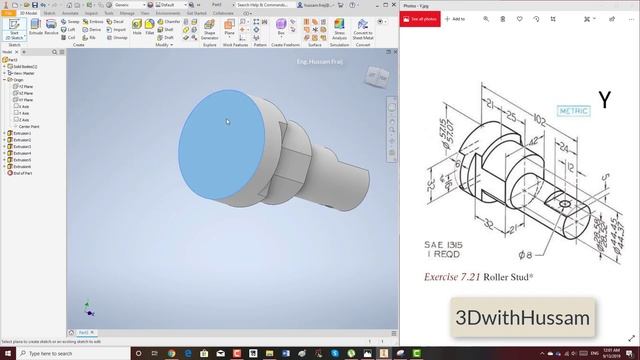Zoom in using Photos magnifier icon
This screenshot has height=360, width=640.
click(486, 19)
